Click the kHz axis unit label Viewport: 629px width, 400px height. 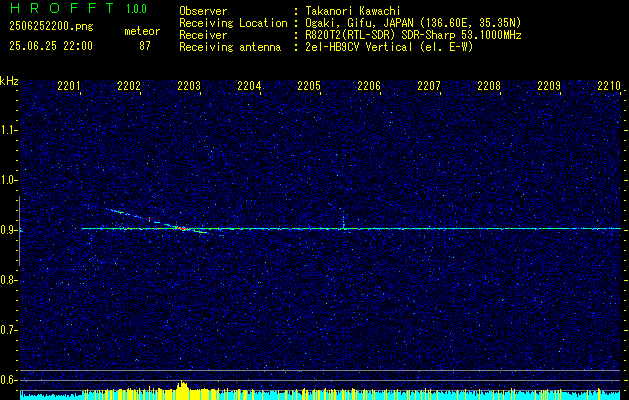(9, 81)
